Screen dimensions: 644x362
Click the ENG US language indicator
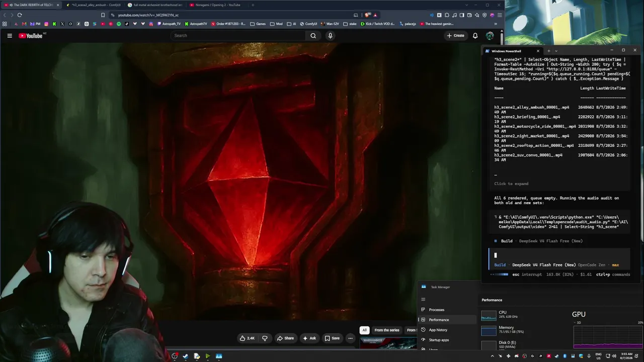tap(599, 356)
